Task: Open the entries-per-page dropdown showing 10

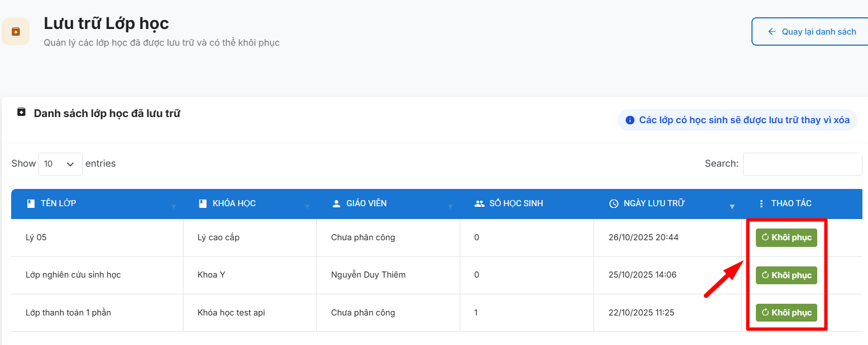Action: (x=60, y=164)
